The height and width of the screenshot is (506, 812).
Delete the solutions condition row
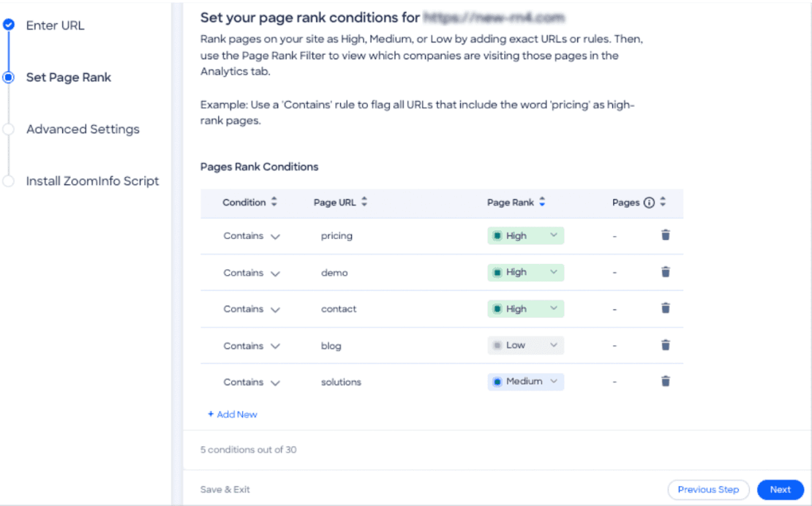coord(665,381)
